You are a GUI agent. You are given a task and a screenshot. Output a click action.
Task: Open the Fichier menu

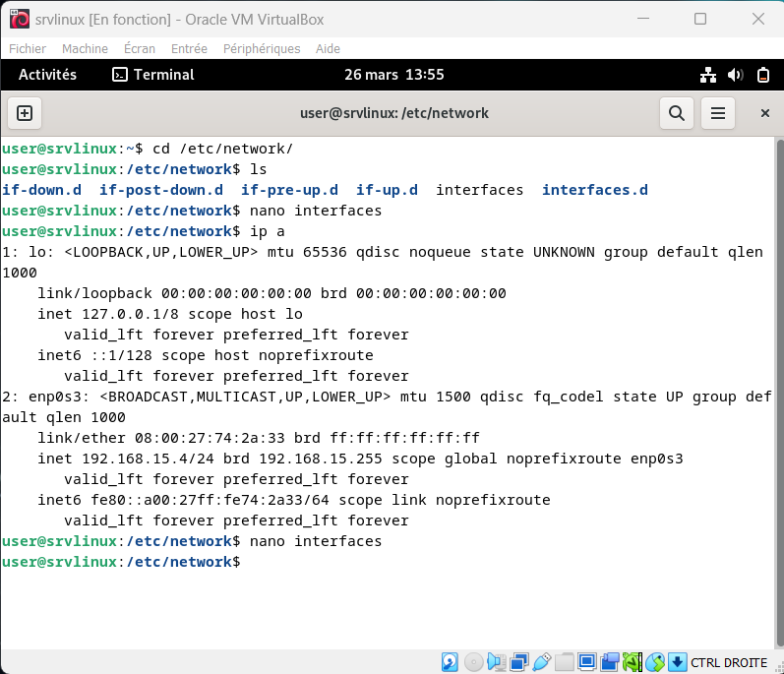tap(28, 48)
